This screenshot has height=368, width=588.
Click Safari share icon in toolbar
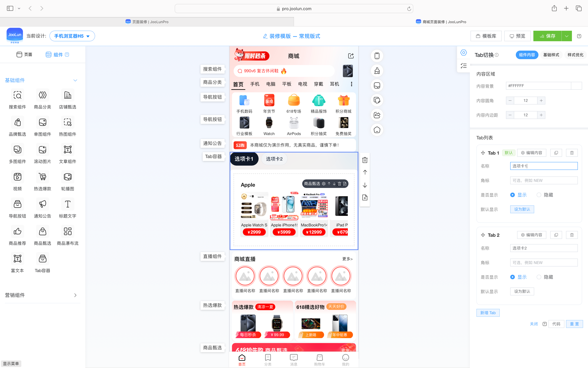tap(554, 9)
